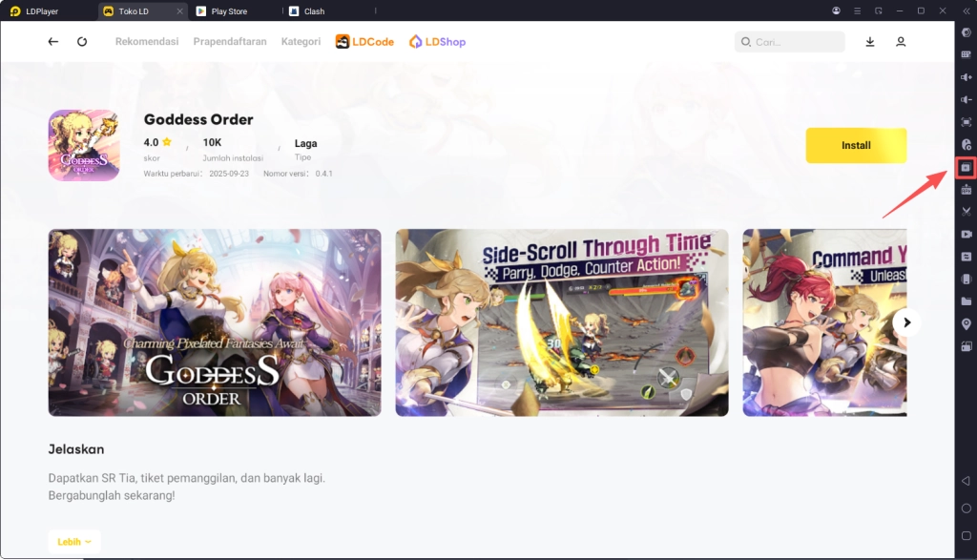The image size is (977, 560).
Task: Open the title bar profile avatar
Action: coord(836,10)
